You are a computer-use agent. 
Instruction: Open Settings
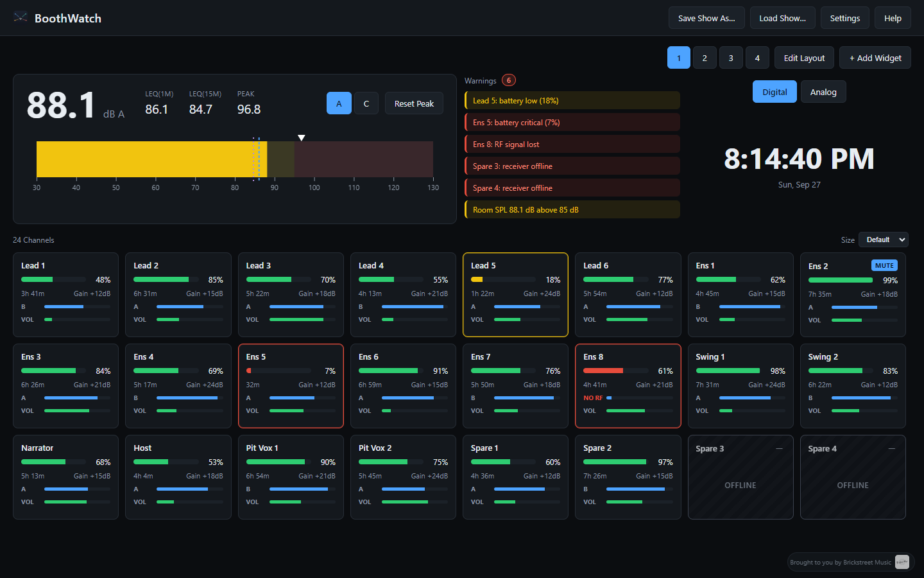[x=845, y=18]
